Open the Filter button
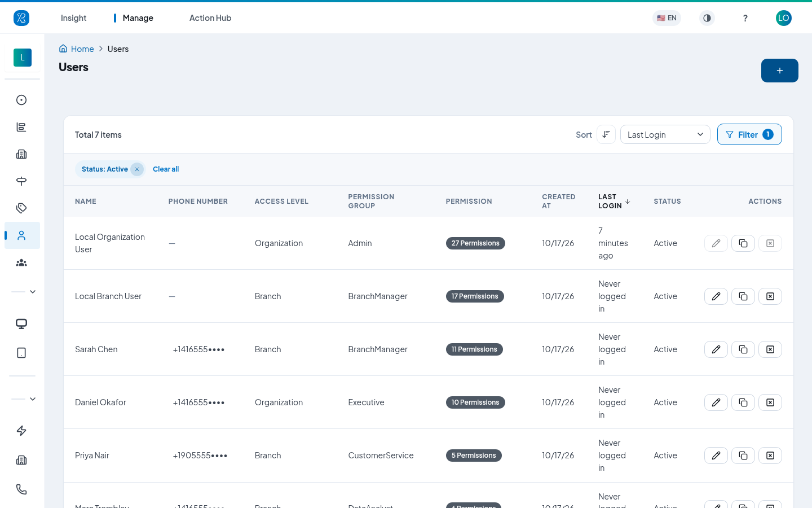This screenshot has height=508, width=812. tap(749, 134)
